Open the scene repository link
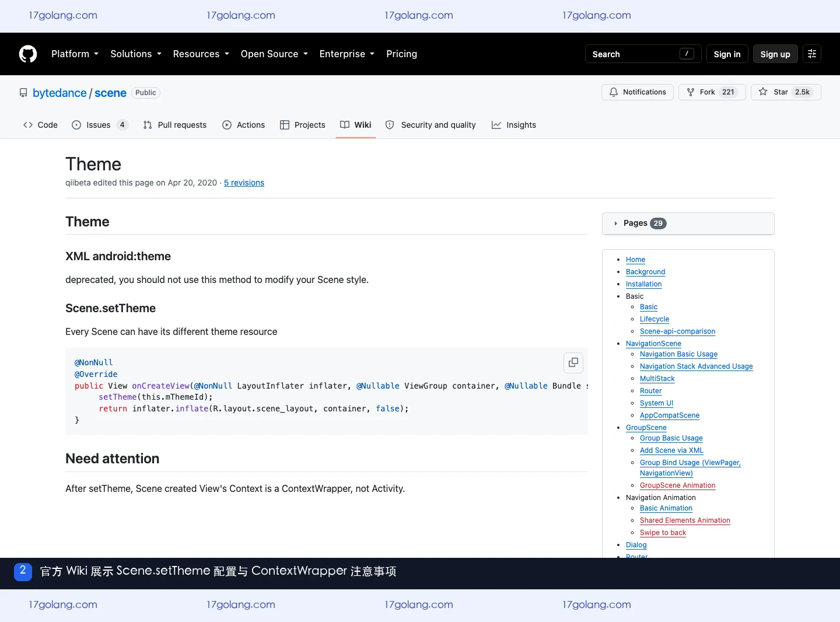The width and height of the screenshot is (840, 622). 110,93
